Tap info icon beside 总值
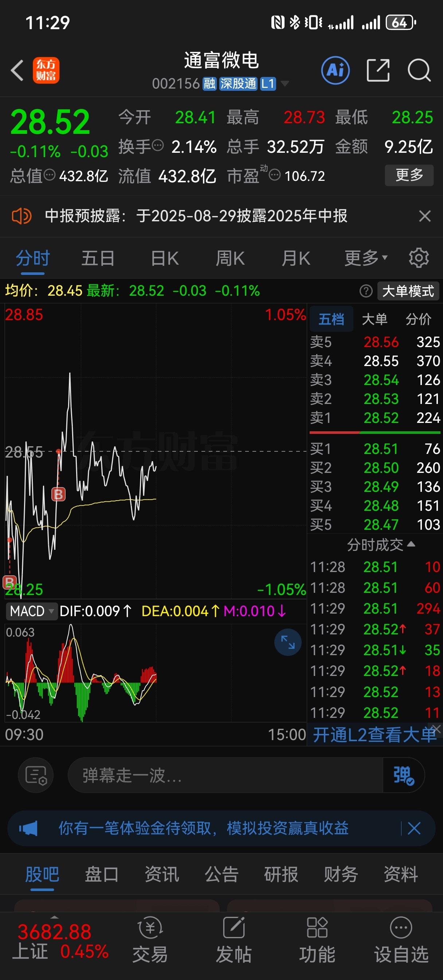This screenshot has width=443, height=980. click(x=50, y=175)
